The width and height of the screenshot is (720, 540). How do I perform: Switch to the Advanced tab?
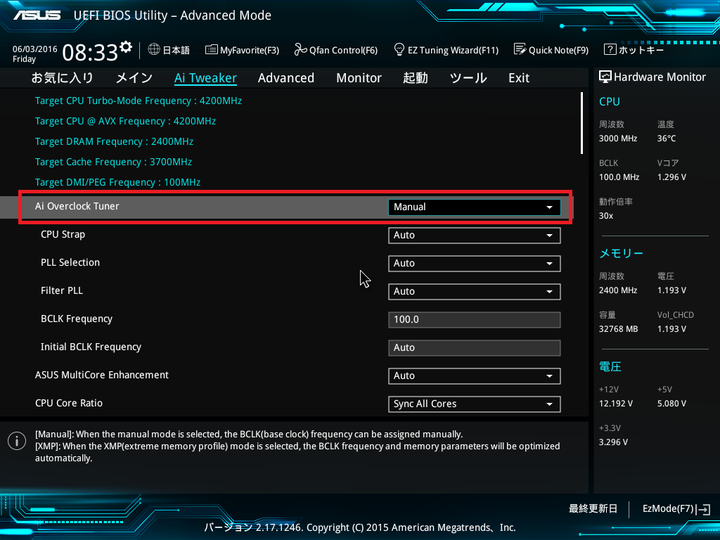click(x=286, y=78)
